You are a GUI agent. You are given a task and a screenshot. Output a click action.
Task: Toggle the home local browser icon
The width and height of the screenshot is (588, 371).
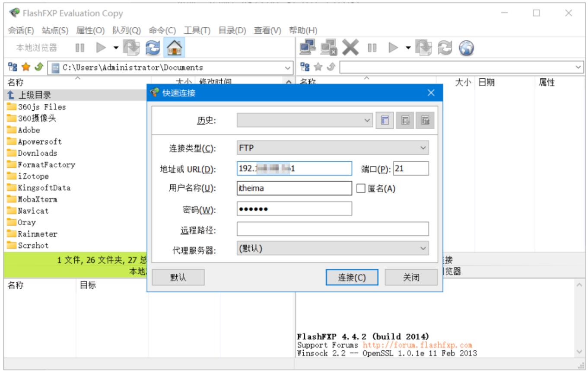point(174,48)
